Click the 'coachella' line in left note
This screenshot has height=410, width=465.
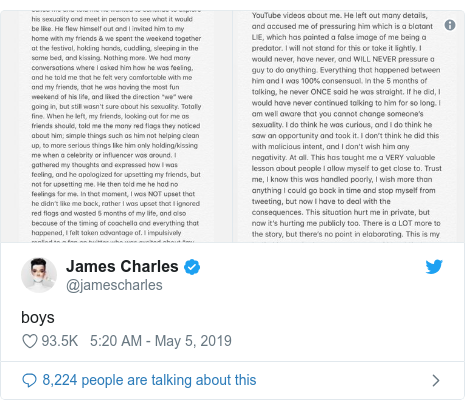pyautogui.click(x=115, y=223)
